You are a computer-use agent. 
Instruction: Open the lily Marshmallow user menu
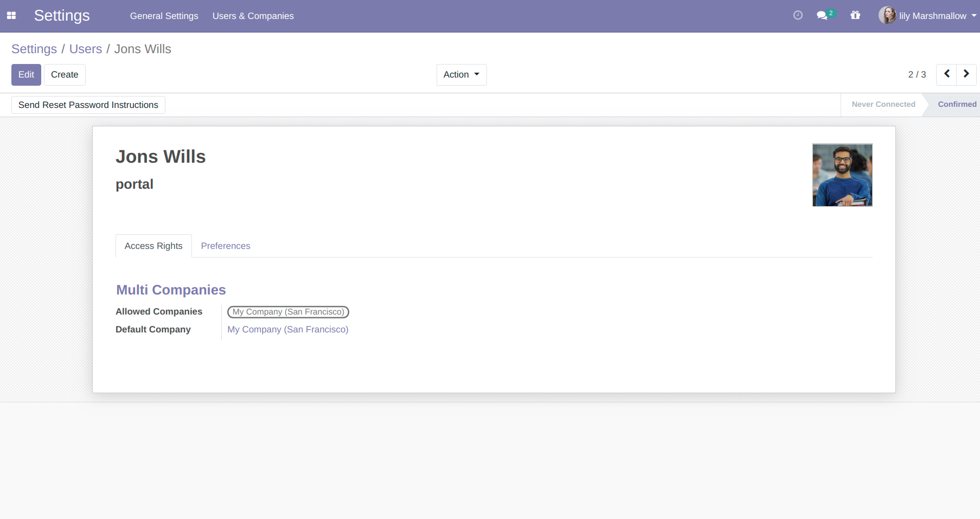(933, 16)
